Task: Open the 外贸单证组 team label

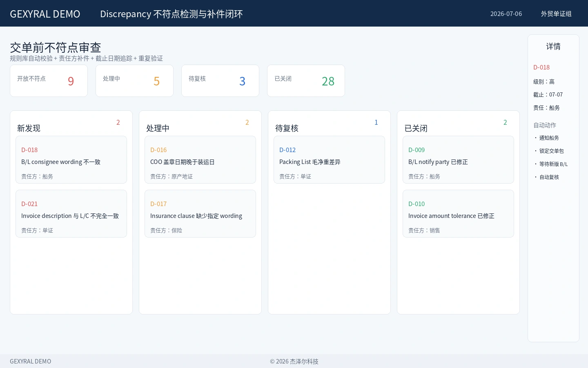Action: pyautogui.click(x=556, y=14)
